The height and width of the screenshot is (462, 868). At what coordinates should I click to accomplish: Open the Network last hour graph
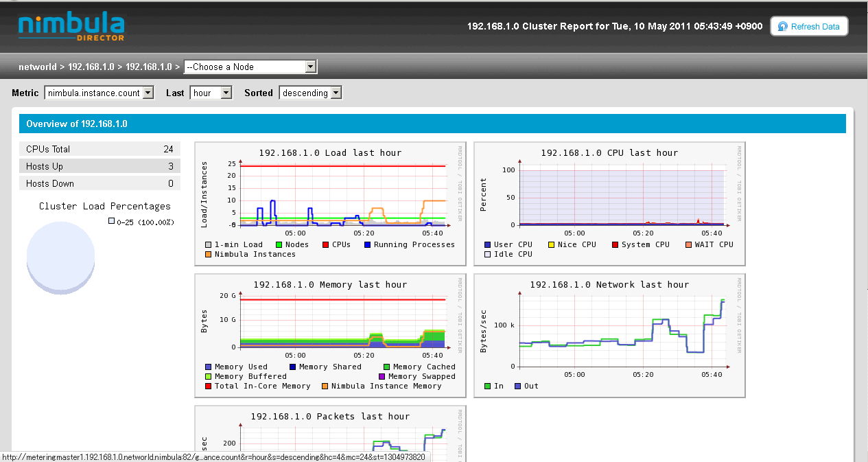[609, 335]
